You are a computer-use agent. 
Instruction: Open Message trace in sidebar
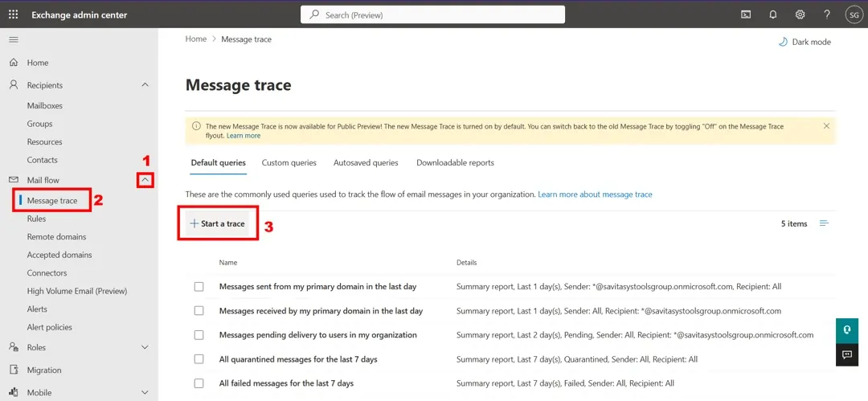52,201
